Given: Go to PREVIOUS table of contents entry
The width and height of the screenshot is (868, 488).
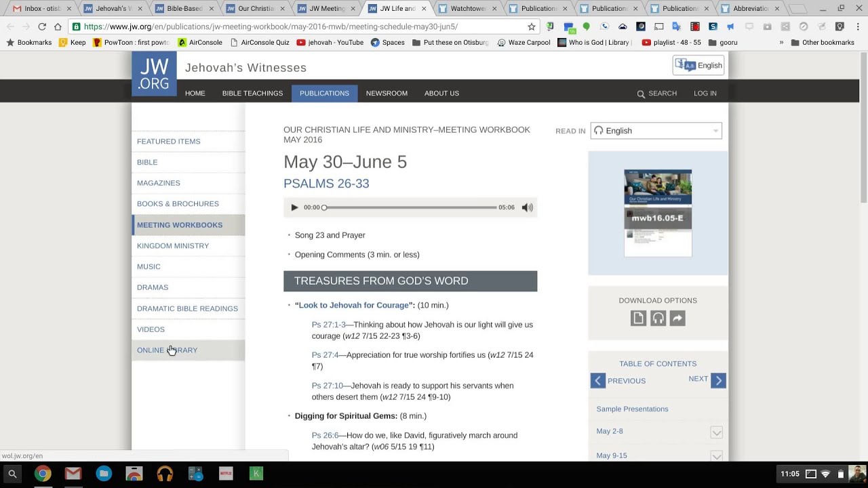Looking at the screenshot, I should [x=618, y=381].
